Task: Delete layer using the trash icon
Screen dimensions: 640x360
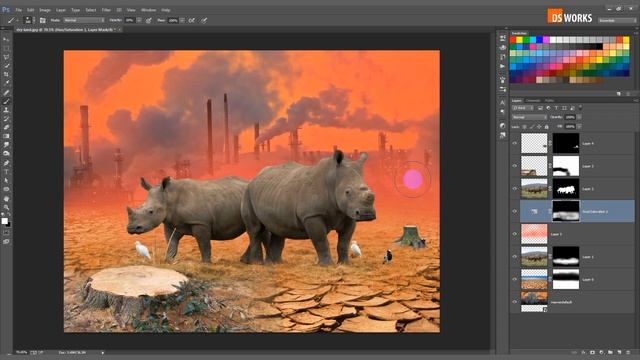Action: 629,352
